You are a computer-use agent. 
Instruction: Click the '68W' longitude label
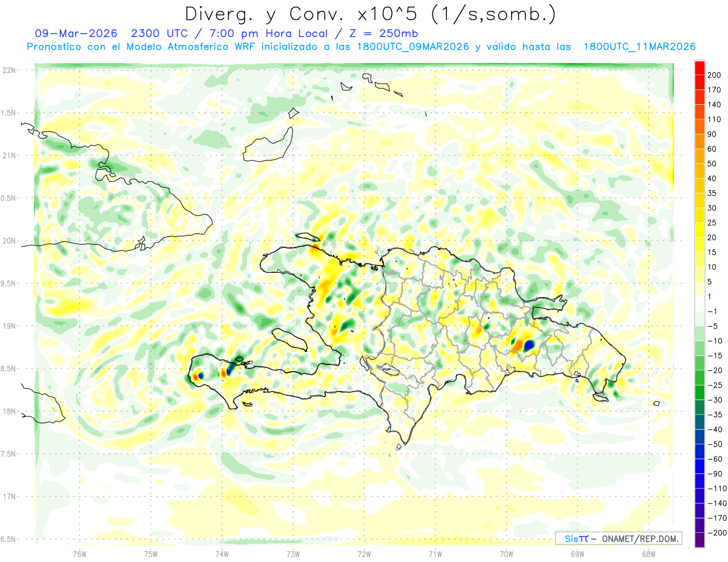coord(649,553)
